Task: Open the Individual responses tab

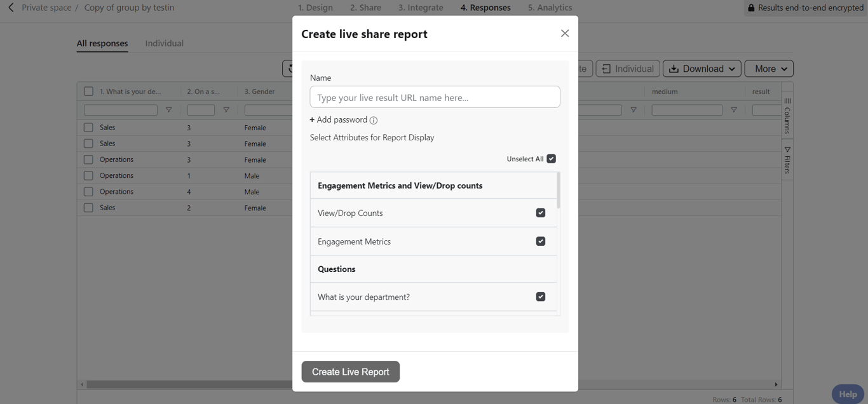Action: click(x=164, y=43)
